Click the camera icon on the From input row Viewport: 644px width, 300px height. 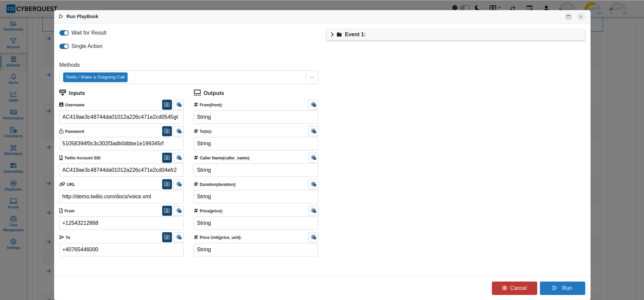167,211
